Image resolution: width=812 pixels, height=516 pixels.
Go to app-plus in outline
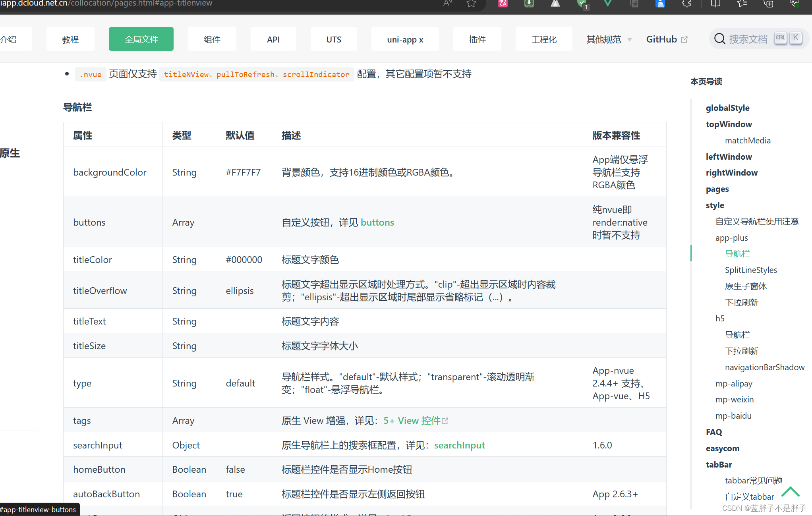tap(731, 238)
